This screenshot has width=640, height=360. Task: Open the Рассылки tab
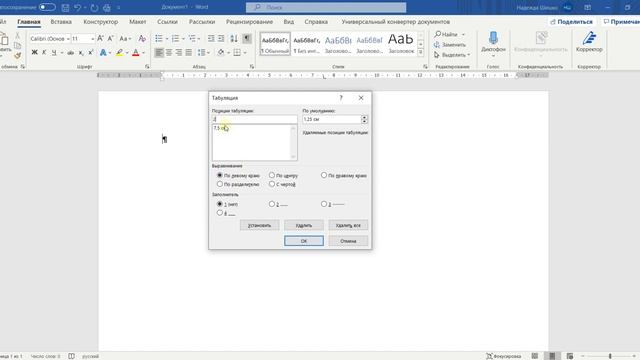202,22
